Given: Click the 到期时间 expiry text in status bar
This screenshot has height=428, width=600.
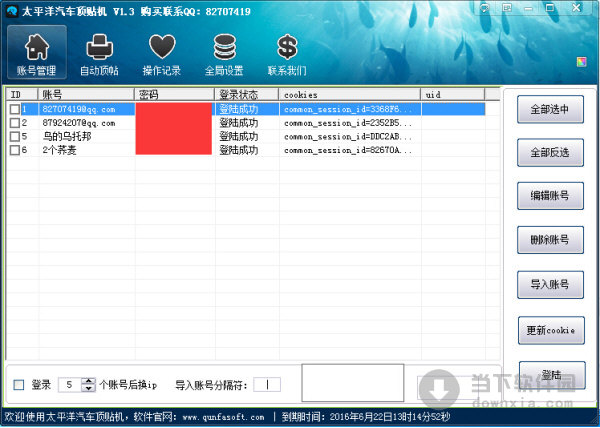Looking at the screenshot, I should (366, 417).
